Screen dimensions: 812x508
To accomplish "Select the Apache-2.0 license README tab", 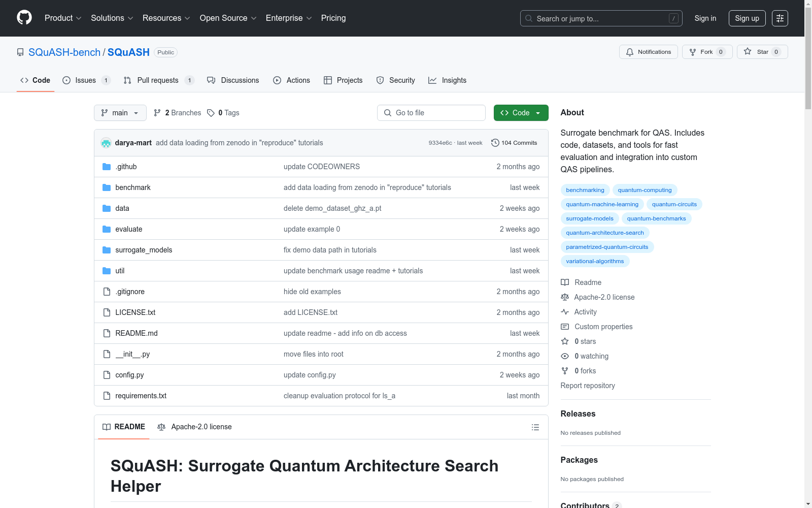I will coord(194,427).
